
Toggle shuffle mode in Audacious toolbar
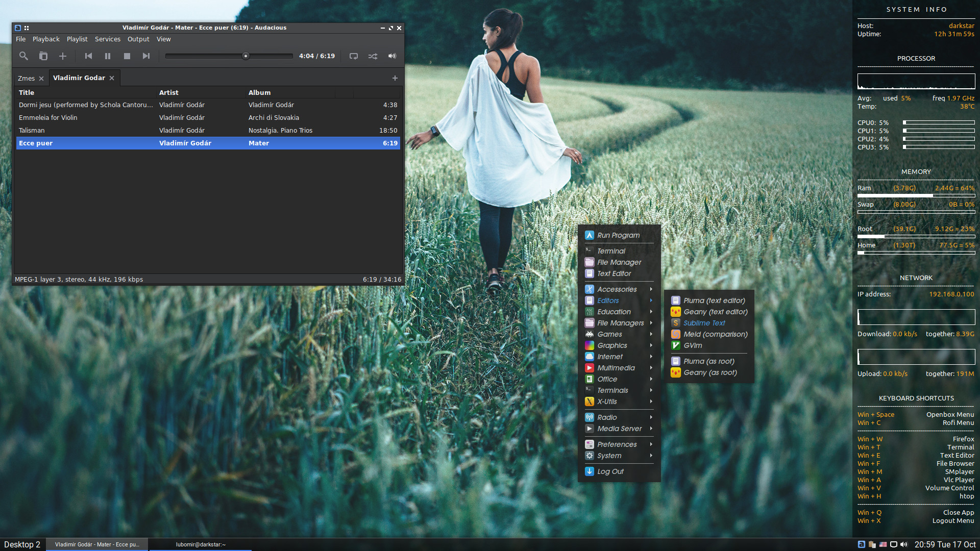373,56
